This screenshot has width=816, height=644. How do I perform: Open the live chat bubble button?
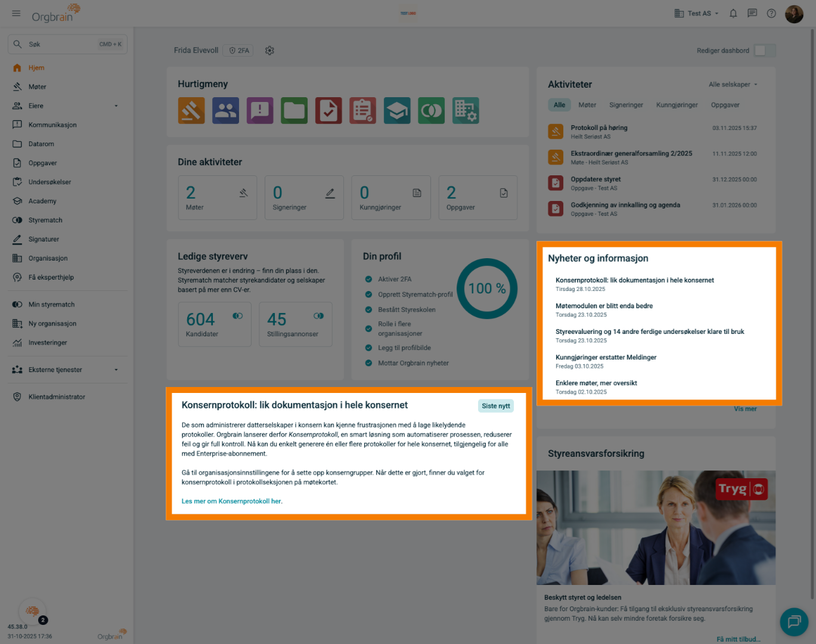tap(794, 622)
